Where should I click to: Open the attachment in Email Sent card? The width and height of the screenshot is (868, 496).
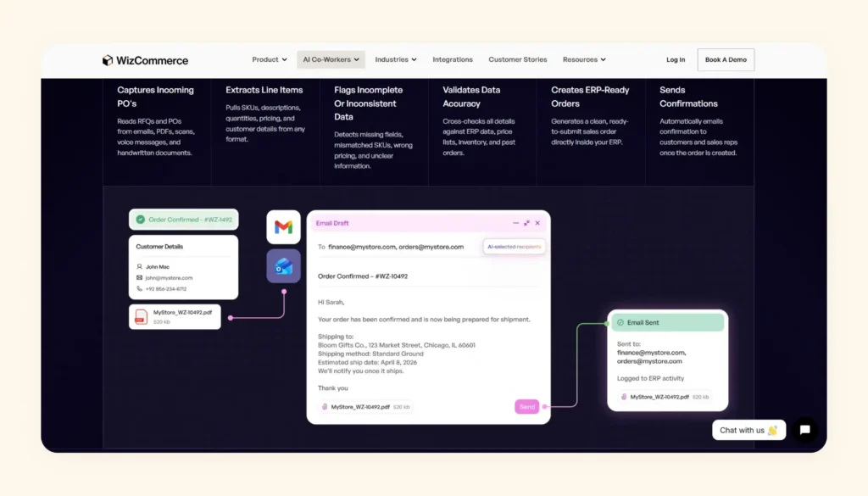click(665, 397)
